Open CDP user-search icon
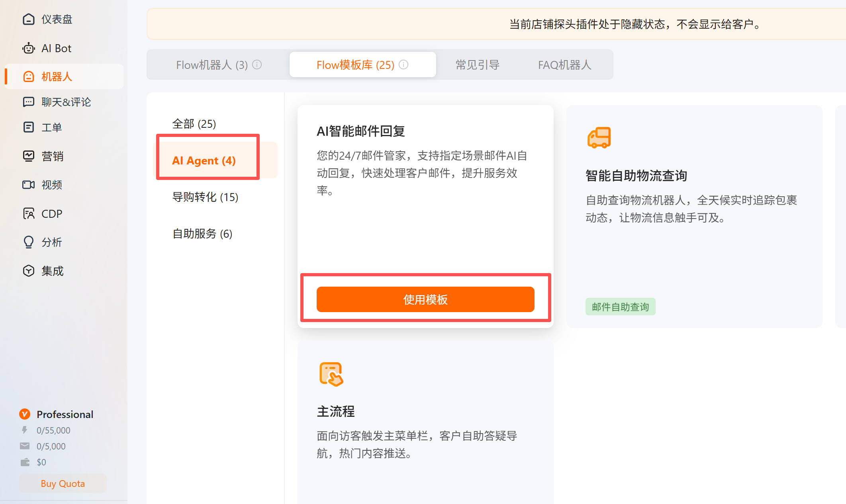The height and width of the screenshot is (504, 846). (28, 214)
